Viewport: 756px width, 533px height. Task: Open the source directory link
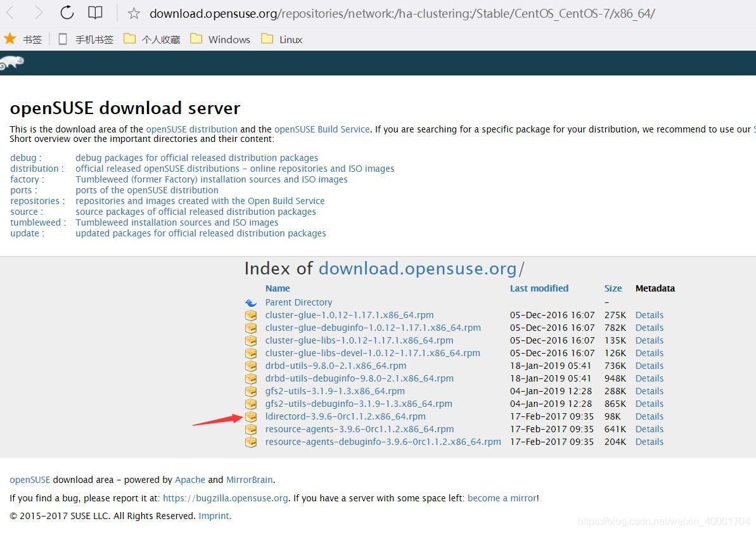point(23,212)
